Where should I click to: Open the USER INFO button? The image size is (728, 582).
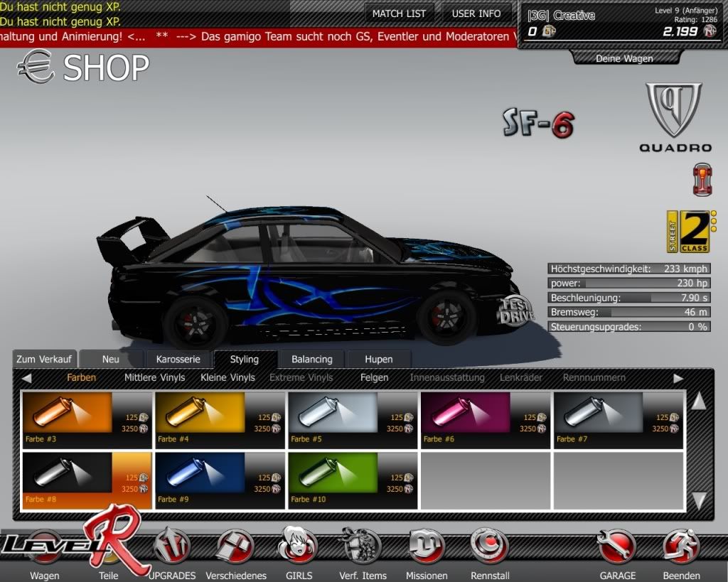476,14
